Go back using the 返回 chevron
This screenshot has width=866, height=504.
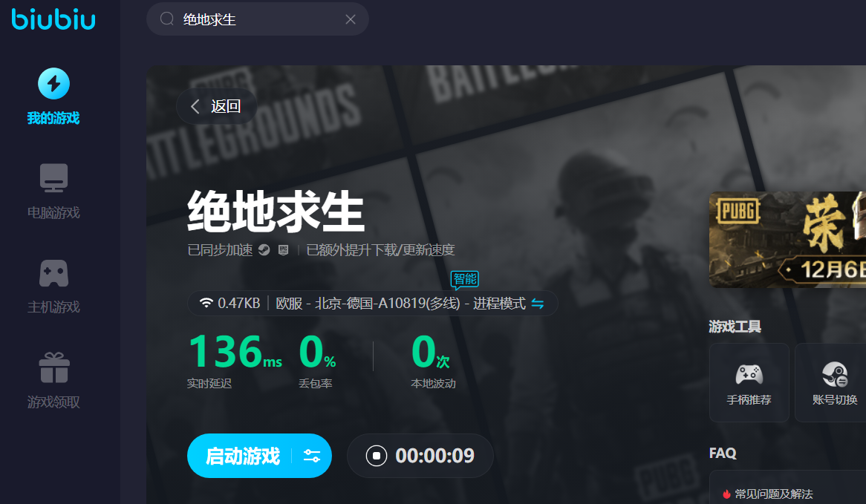pyautogui.click(x=195, y=106)
